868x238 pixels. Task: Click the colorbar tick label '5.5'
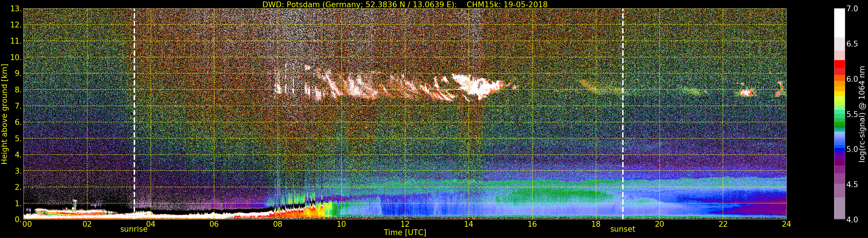click(x=852, y=114)
